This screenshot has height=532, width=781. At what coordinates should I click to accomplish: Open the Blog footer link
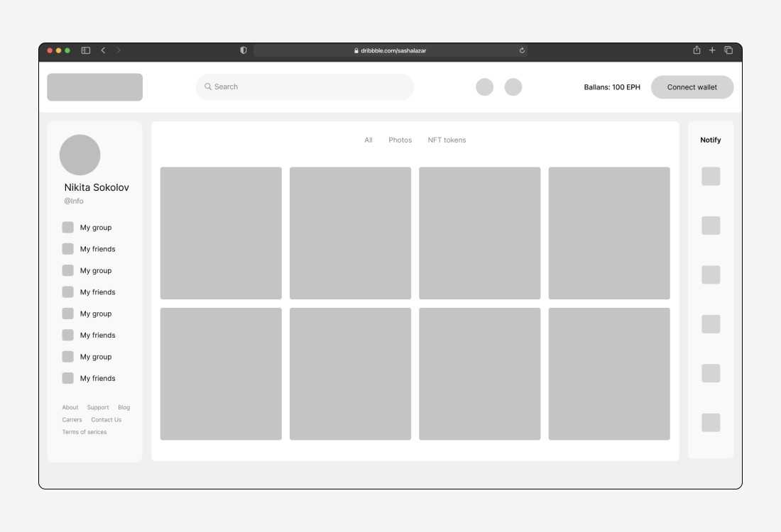[124, 407]
